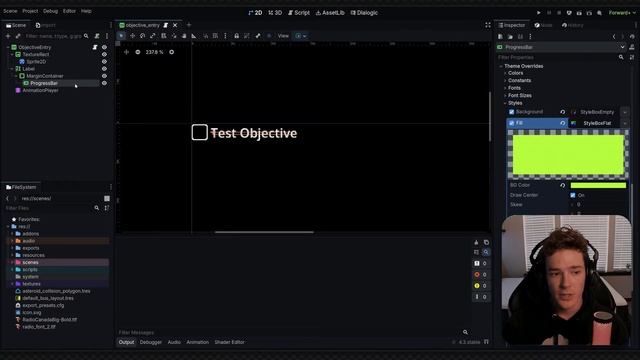Open the Project menu
Image resolution: width=640 pixels, height=360 pixels.
[30, 11]
